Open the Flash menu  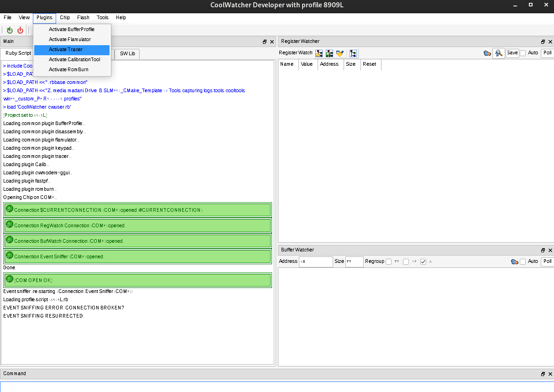[84, 17]
